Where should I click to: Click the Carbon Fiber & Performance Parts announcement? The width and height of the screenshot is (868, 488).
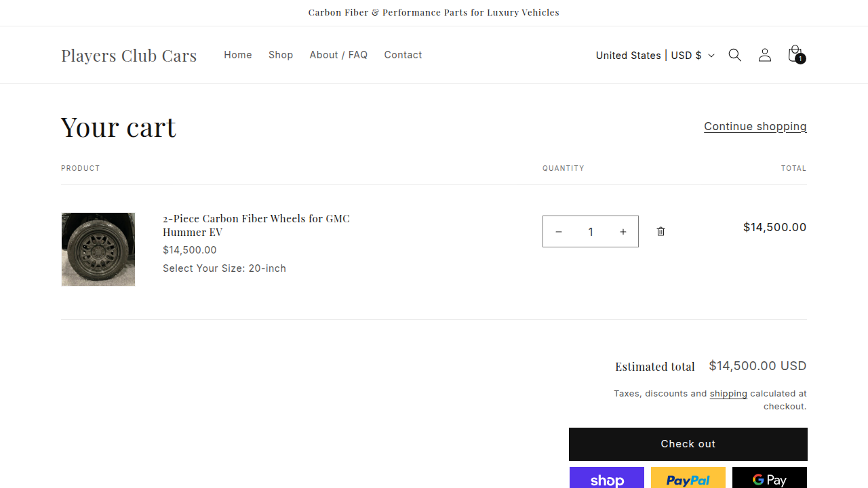[x=434, y=12]
